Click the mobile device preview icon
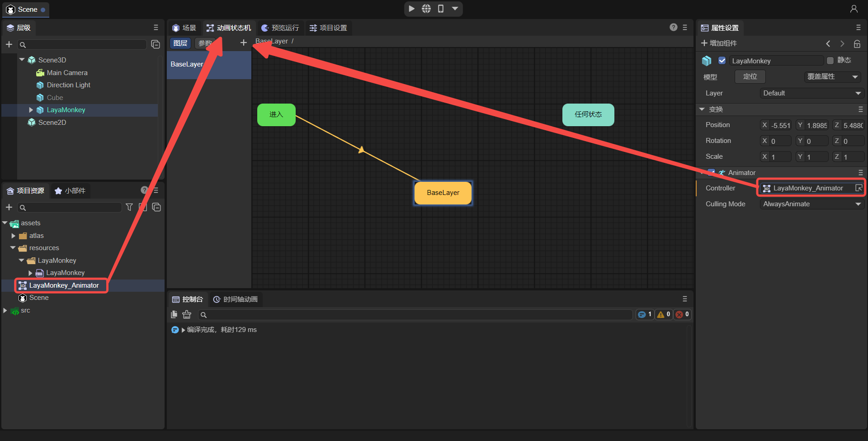Screen dimensions: 868x441 441,9
